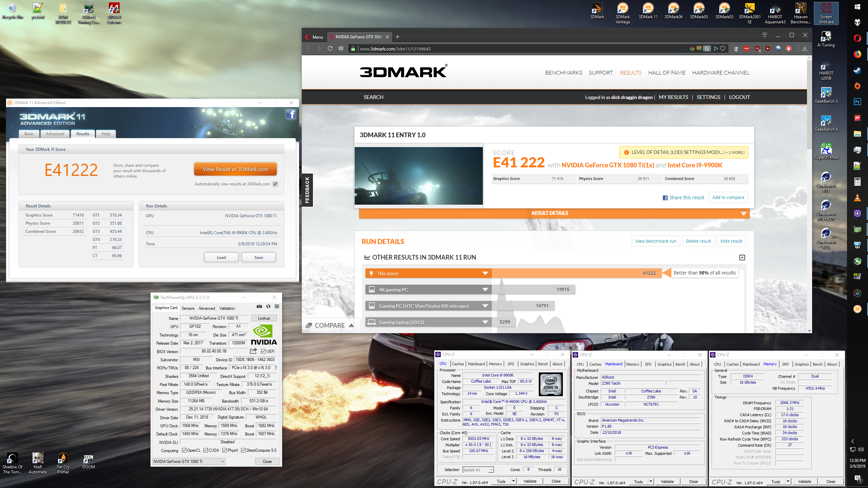Screen dimensions: 868x488
Task: Open Steam from the taskbar
Action: 857,70
